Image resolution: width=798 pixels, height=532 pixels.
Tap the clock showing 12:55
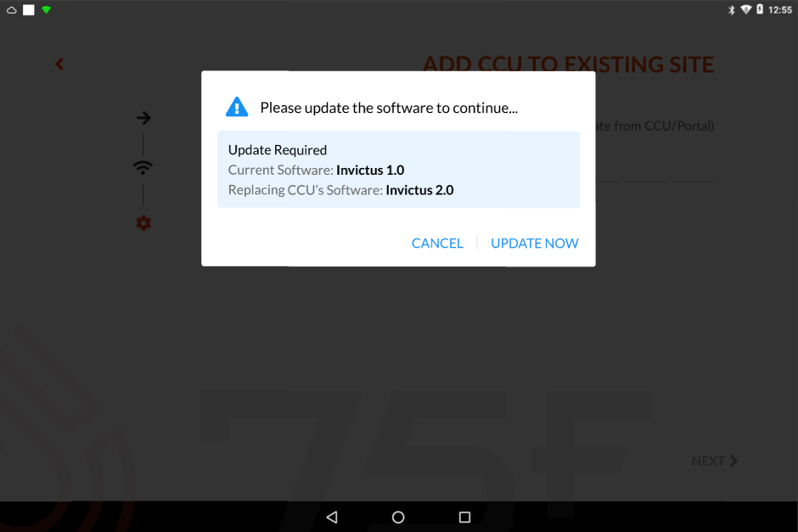click(x=779, y=9)
